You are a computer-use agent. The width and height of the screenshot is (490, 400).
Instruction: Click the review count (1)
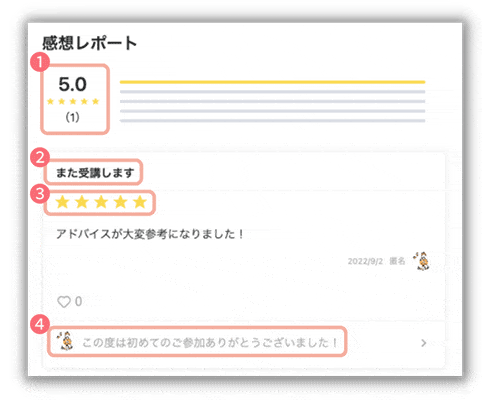72,117
